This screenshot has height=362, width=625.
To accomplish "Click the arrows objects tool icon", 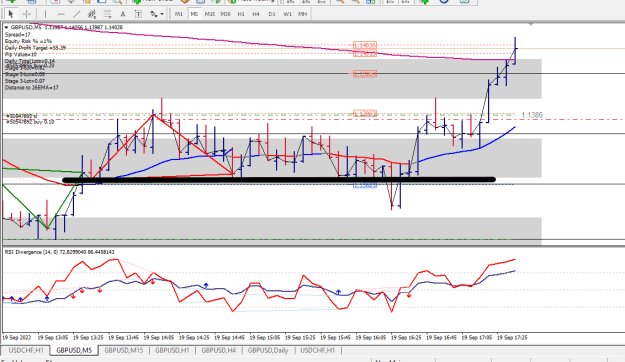I will (153, 14).
